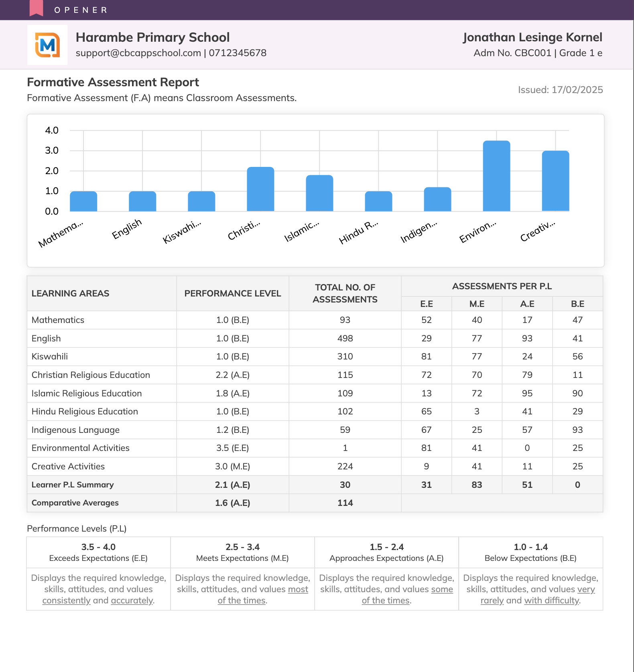Click the underlined word consistently
Viewport: 634px width, 672px height.
coord(66,601)
